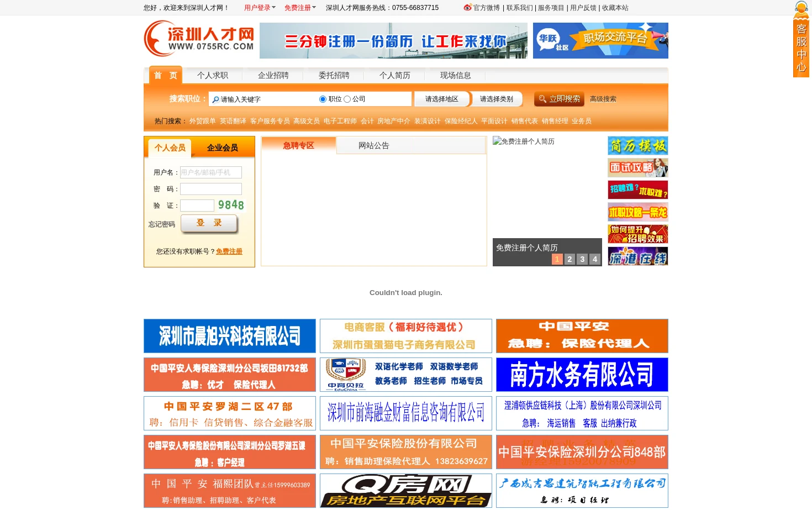The image size is (812, 510).
Task: Open the 中国平安罗湖二区47部 ad
Action: (230, 413)
